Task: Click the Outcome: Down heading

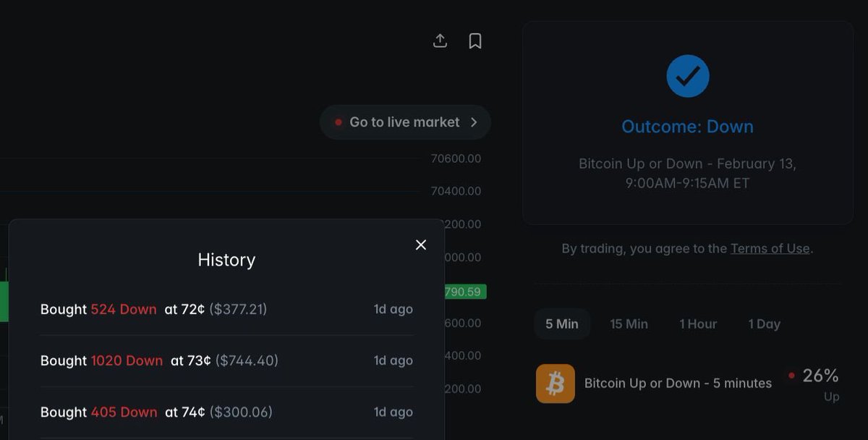Action: [688, 127]
